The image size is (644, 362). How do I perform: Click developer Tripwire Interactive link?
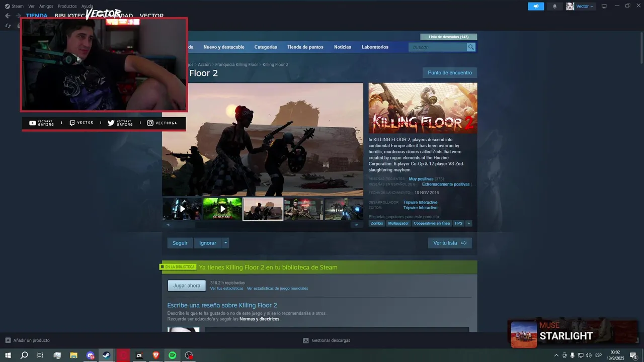(x=421, y=203)
